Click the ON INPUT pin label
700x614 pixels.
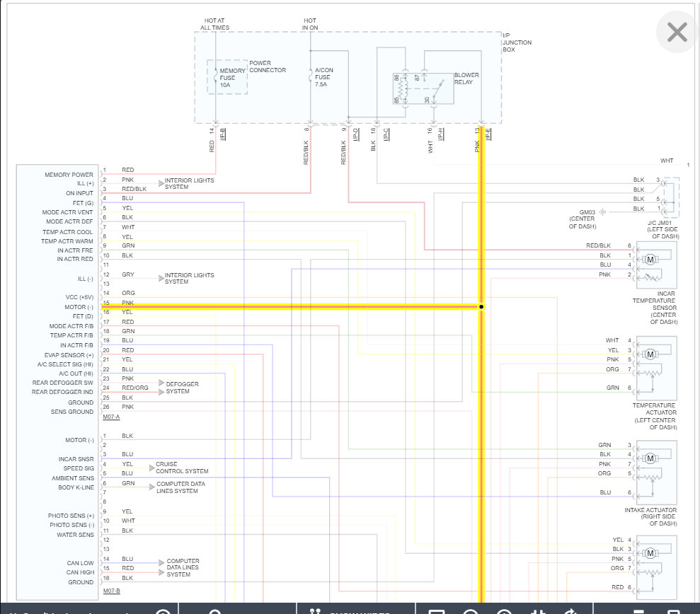tap(79, 193)
